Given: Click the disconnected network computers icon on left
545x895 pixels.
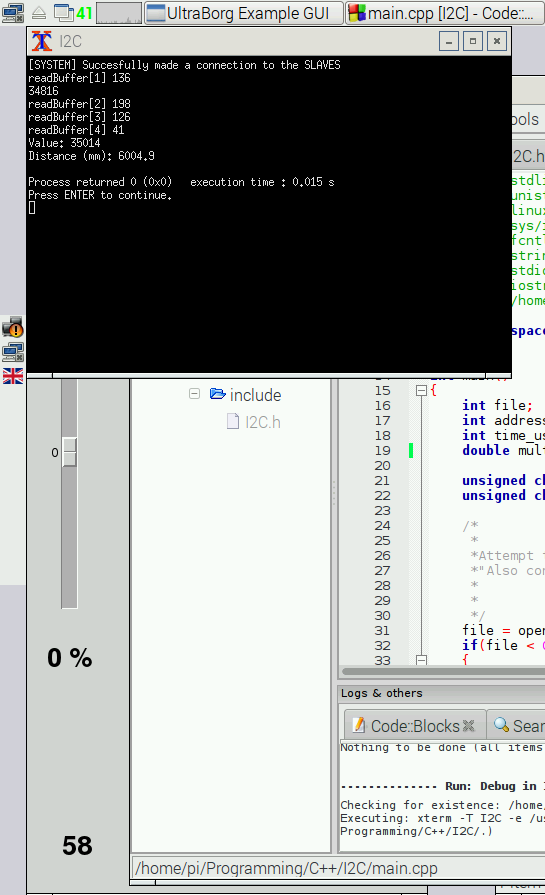Looking at the screenshot, I should tap(13, 352).
